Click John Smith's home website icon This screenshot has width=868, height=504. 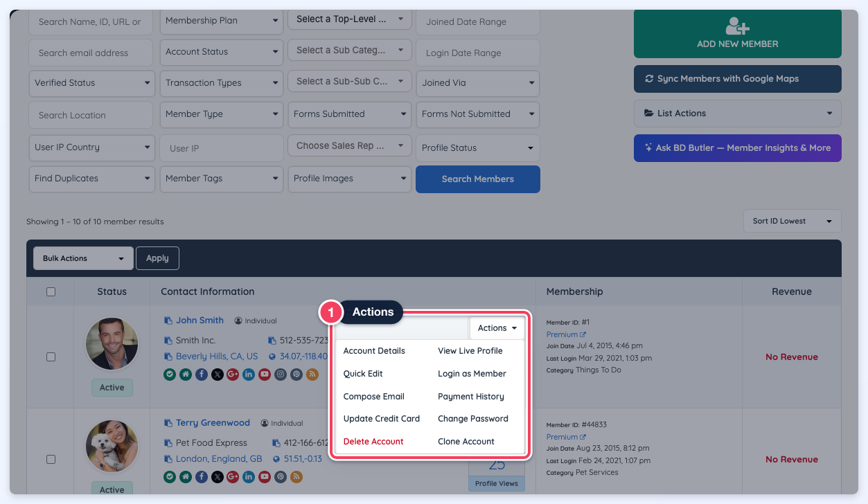[186, 375]
